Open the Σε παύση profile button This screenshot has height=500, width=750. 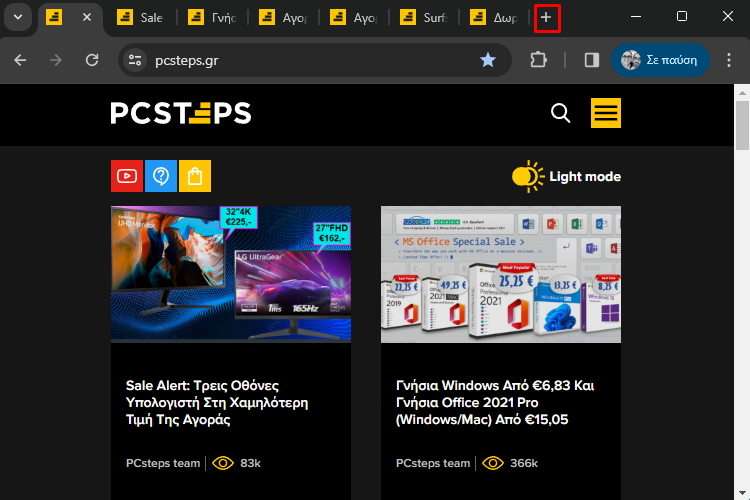click(x=660, y=60)
